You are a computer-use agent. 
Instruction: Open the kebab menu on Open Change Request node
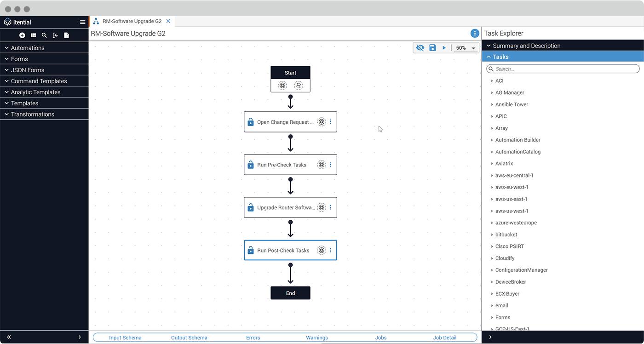pyautogui.click(x=330, y=121)
